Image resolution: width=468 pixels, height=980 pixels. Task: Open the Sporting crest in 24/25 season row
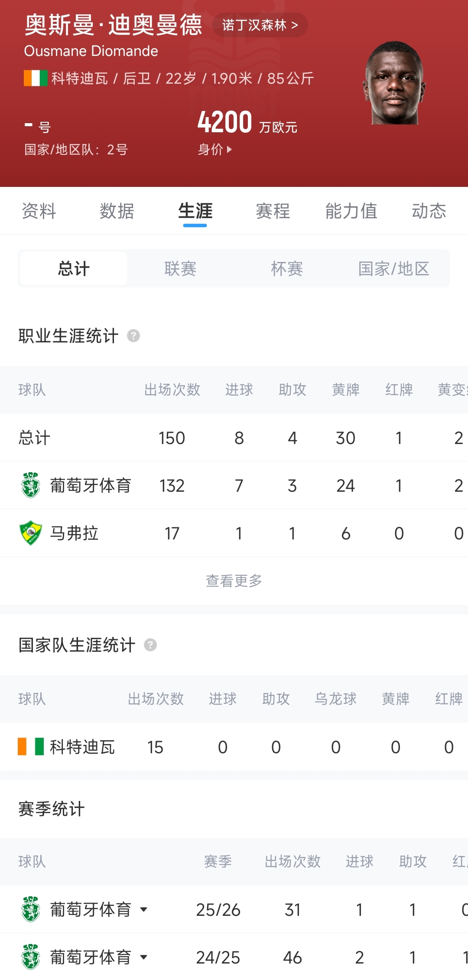pos(30,957)
